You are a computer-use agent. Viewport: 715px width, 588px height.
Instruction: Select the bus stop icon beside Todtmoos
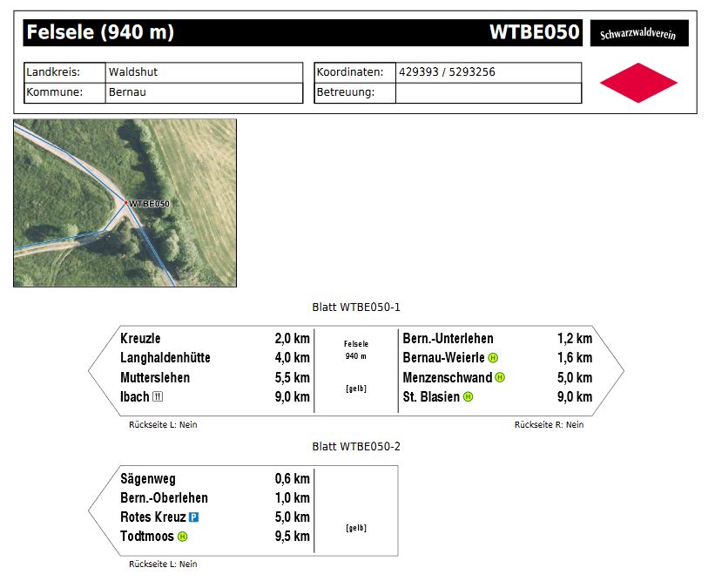183,537
